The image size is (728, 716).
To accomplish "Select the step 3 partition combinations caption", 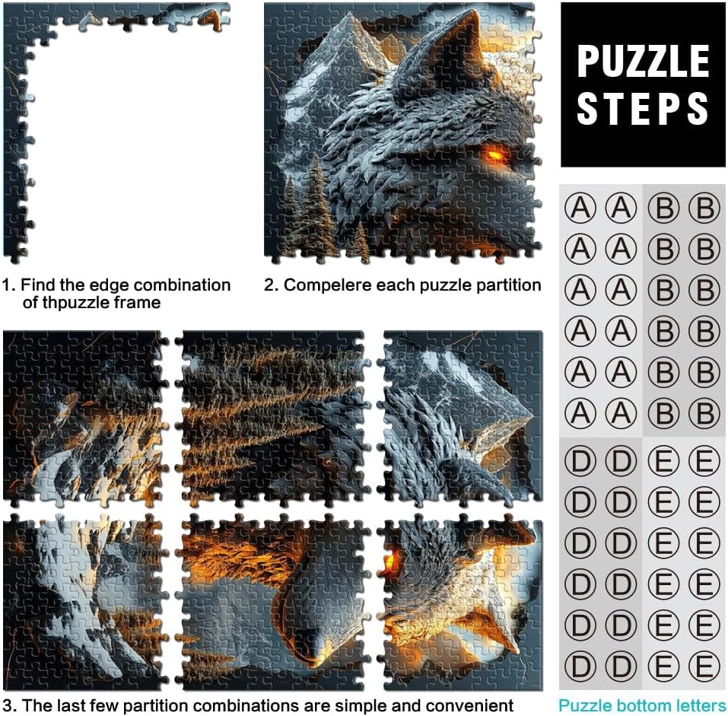I will point(258,705).
